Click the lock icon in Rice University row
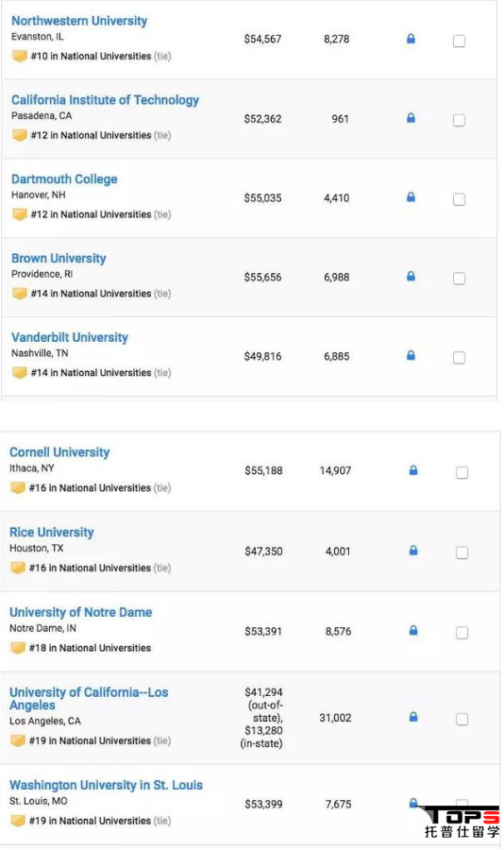This screenshot has height=850, width=504. pyautogui.click(x=413, y=551)
